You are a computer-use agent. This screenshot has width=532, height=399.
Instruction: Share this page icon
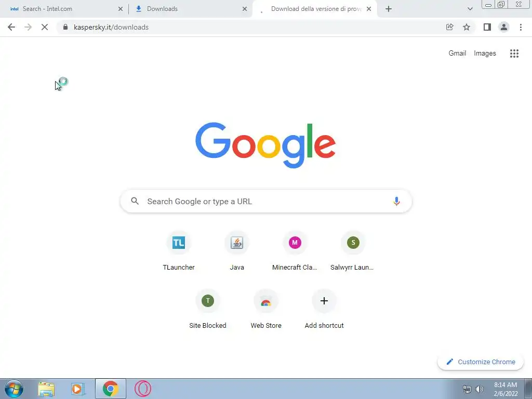click(449, 27)
